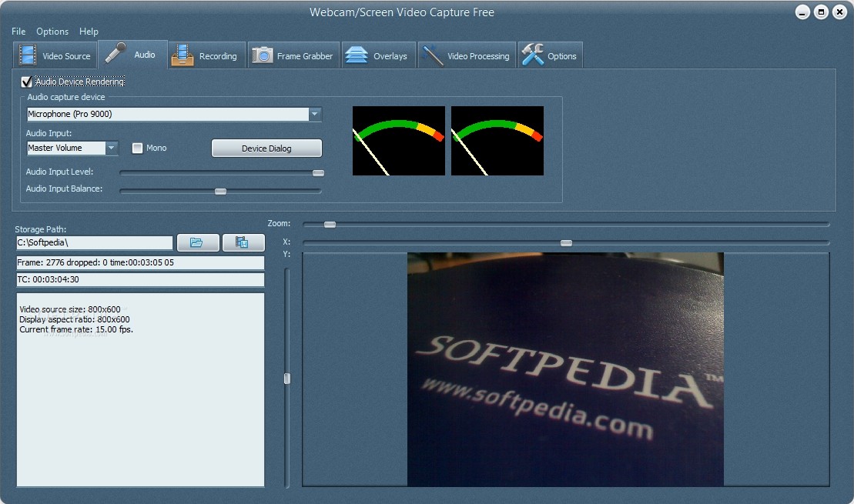Click the Audio tab microphone icon
This screenshot has height=504, width=854.
click(x=115, y=53)
